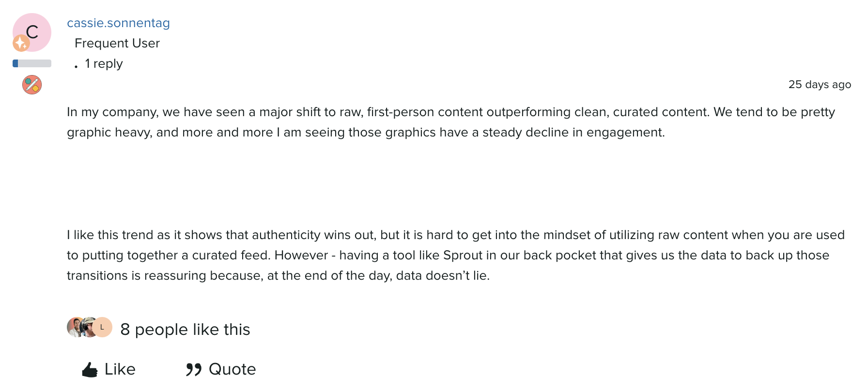Click the blue filled end of rank bar

click(x=15, y=63)
